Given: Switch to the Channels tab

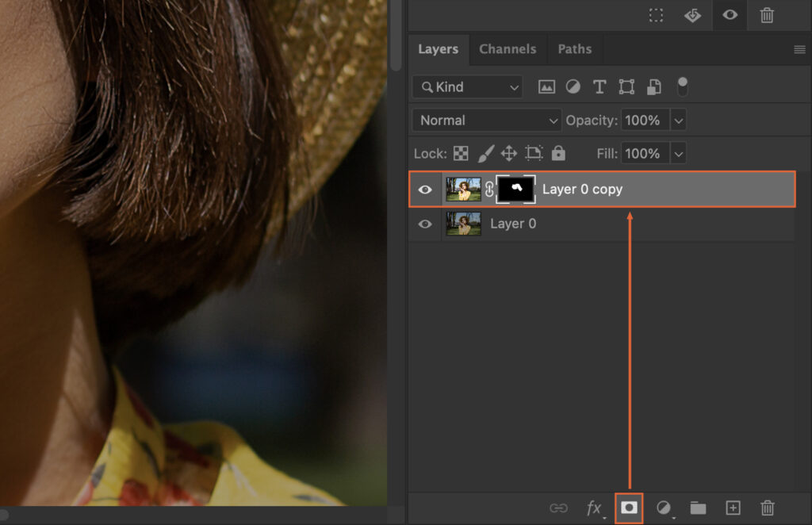Looking at the screenshot, I should click(x=507, y=48).
